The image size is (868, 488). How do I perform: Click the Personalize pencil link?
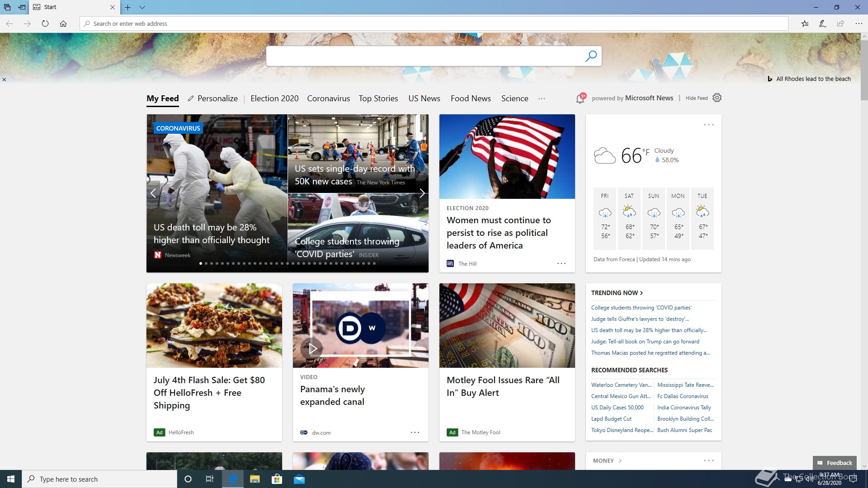[x=212, y=99]
